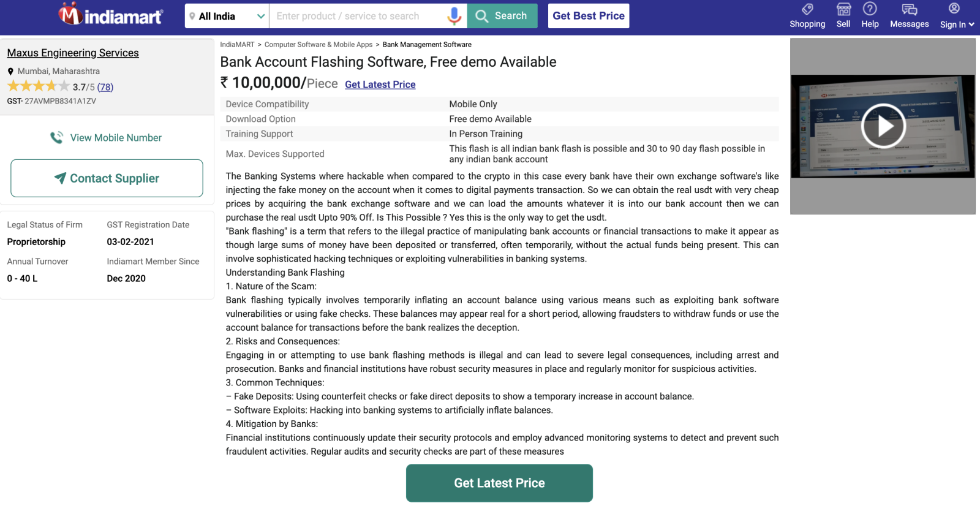Select the GST number 27AVMPB8341A1ZV text

(x=60, y=101)
